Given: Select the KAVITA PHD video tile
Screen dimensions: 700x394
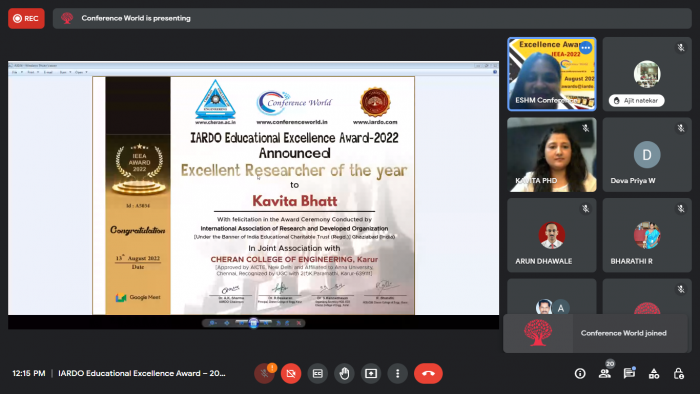Looking at the screenshot, I should (552, 155).
